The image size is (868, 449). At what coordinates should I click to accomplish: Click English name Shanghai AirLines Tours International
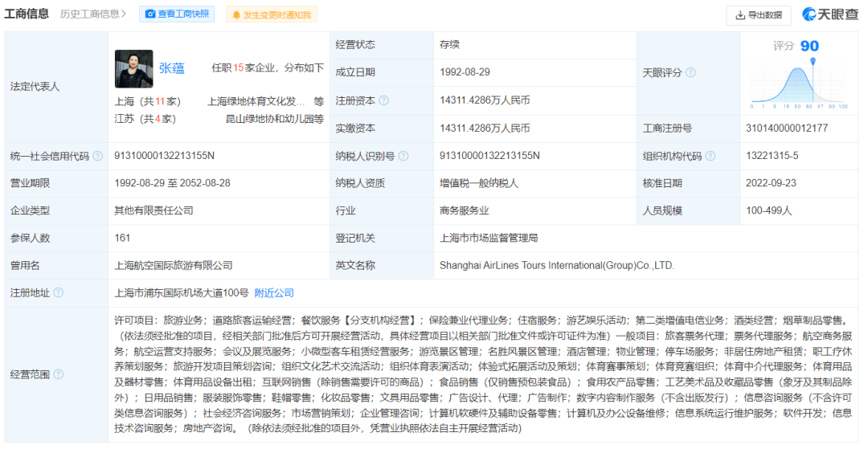tap(557, 265)
